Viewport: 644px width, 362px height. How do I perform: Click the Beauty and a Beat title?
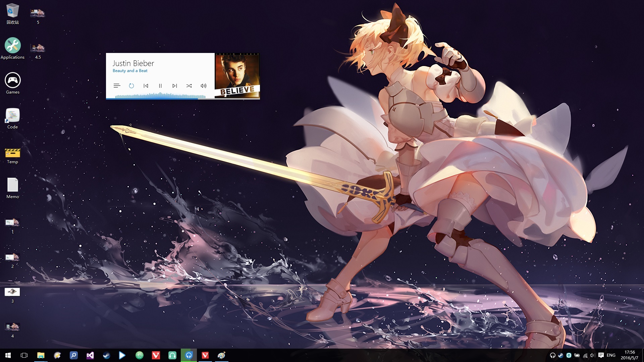pos(130,71)
